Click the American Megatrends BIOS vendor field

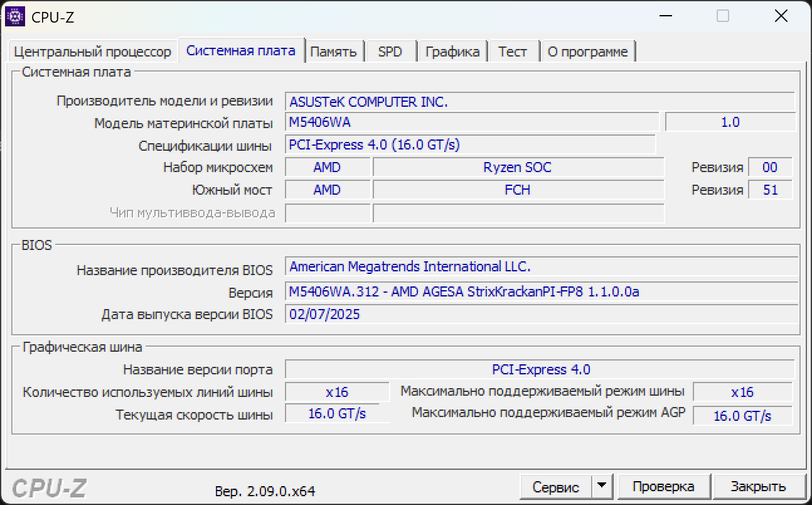[541, 267]
